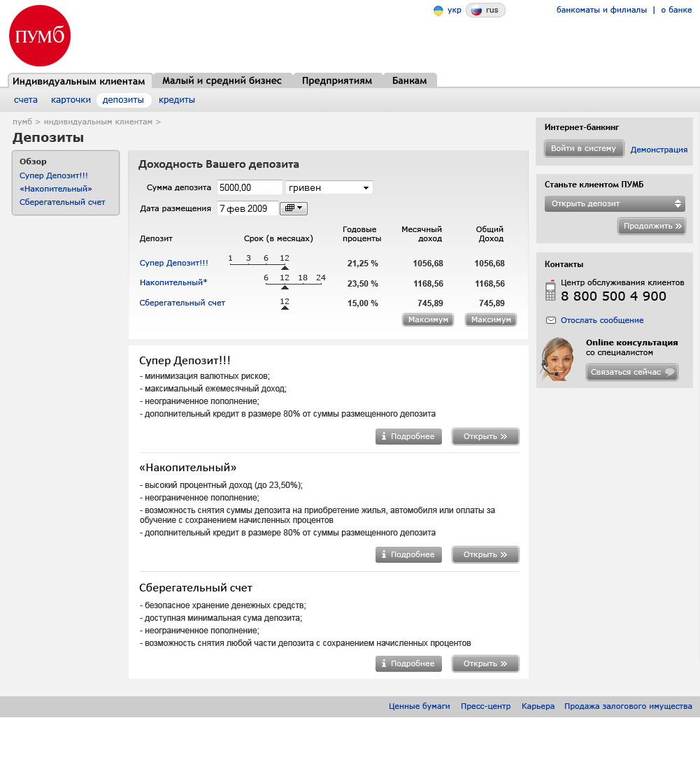Click the mobile phone icon in Контакты

550,290
